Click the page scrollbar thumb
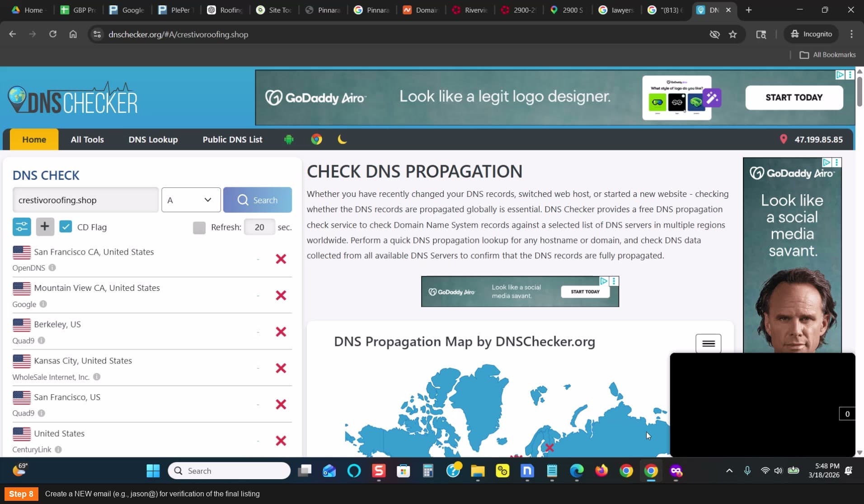The image size is (864, 504). pos(859,92)
